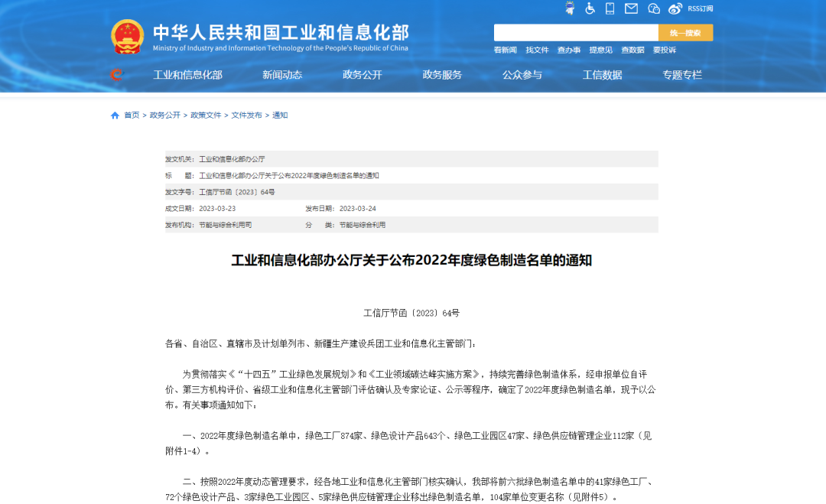The height and width of the screenshot is (504, 826).
Task: Click the ministry name title in header
Action: point(281,33)
